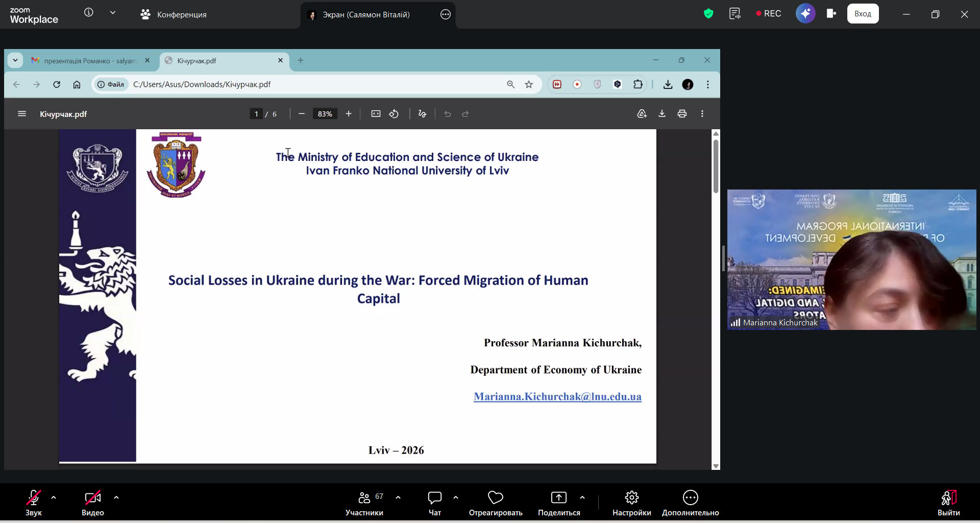Print the PDF document
This screenshot has width=980, height=523.
coord(682,114)
